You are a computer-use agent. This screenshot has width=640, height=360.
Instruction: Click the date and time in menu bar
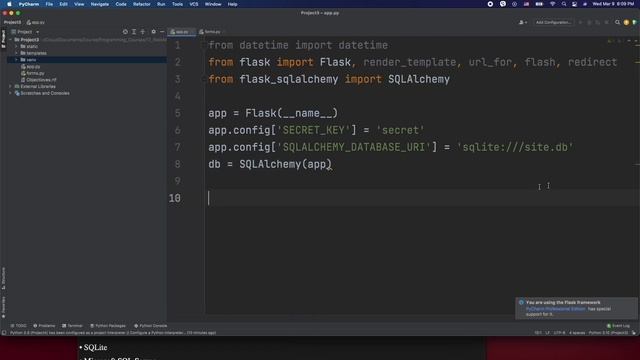click(613, 4)
